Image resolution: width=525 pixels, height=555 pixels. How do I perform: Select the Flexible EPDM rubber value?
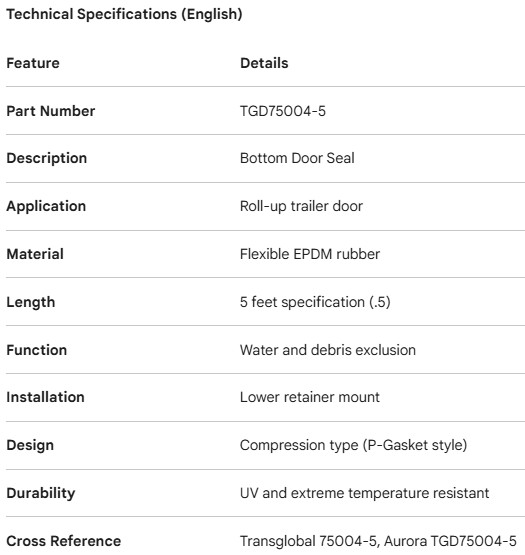pyautogui.click(x=310, y=254)
